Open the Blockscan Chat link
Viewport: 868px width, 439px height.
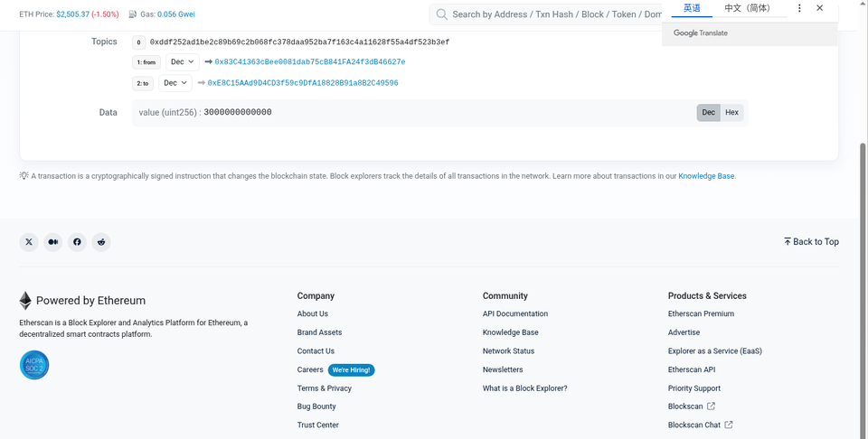(x=694, y=425)
